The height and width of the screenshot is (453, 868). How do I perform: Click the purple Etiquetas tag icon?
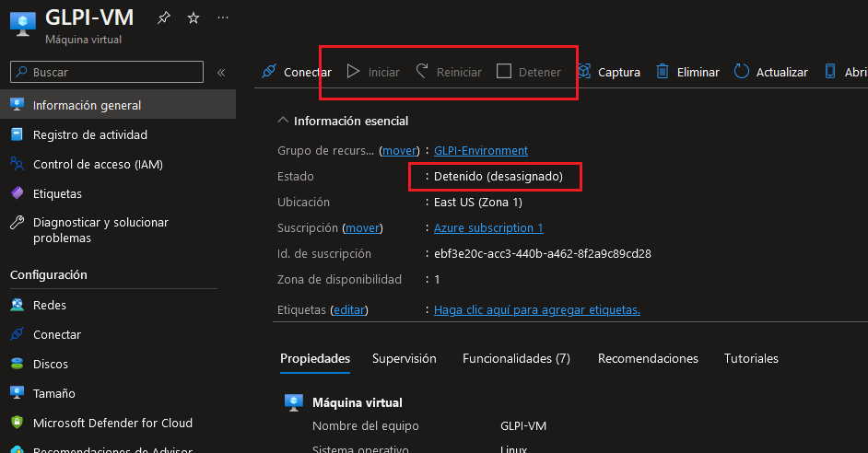[18, 193]
